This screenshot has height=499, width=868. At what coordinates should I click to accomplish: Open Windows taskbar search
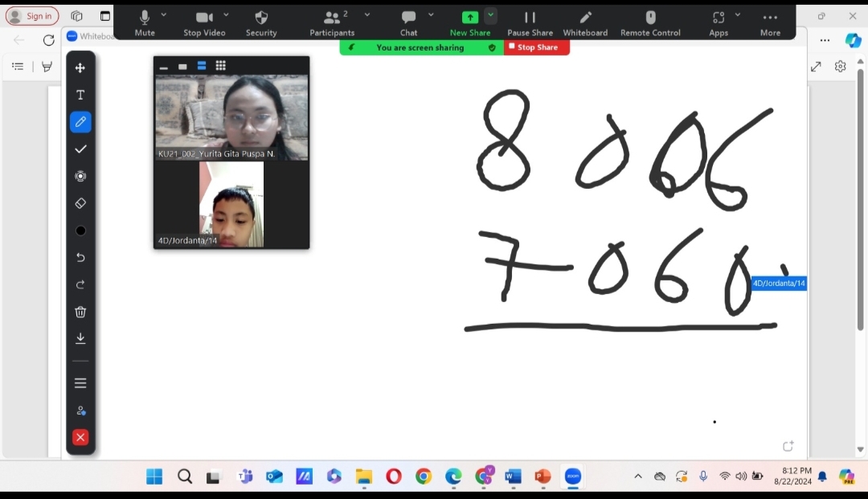185,477
